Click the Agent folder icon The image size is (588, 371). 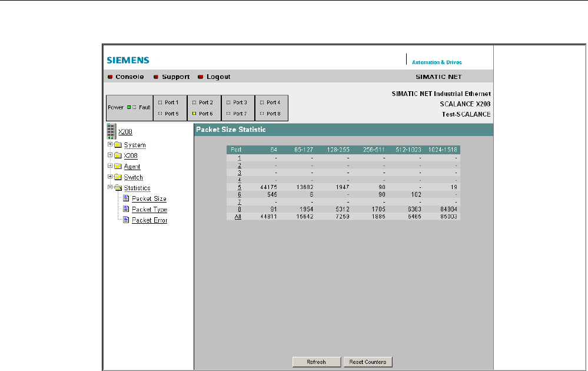(118, 167)
